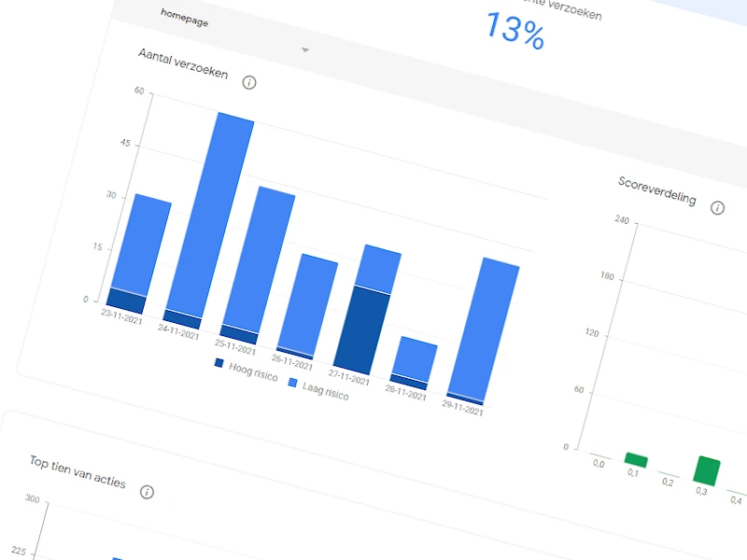Select the homepage text in the dropdown
Viewport: 747px width, 560px height.
coord(184,18)
